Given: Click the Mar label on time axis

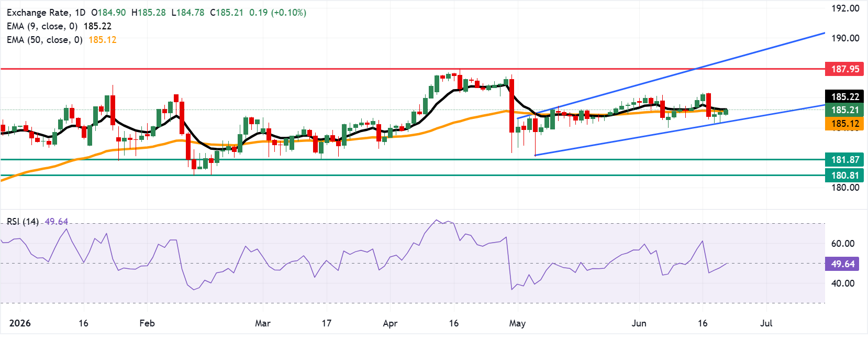Looking at the screenshot, I should [x=263, y=323].
